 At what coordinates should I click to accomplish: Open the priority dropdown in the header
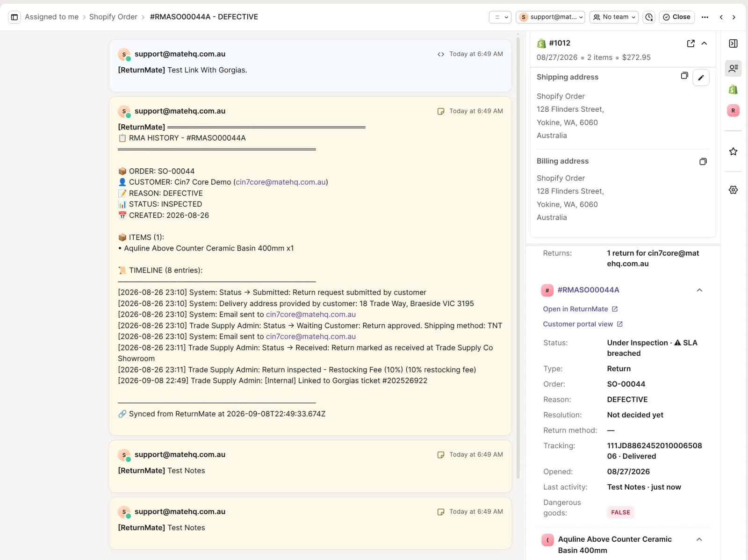(x=500, y=17)
